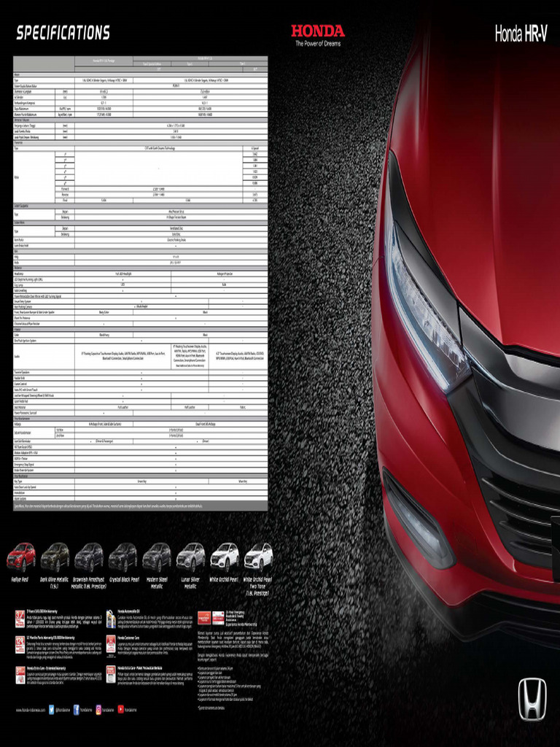The height and width of the screenshot is (747, 560).
Task: Click the Honda Extra Care paket perawatan icon
Action: pyautogui.click(x=111, y=675)
